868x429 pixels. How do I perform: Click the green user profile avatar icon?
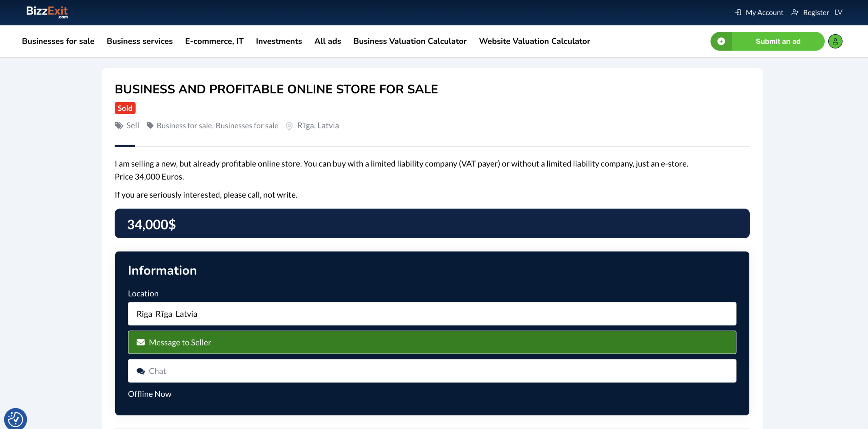(835, 41)
